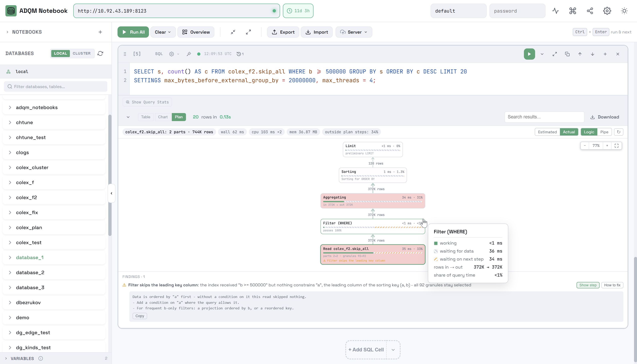This screenshot has height=364, width=637.
Task: Switch plan to Estimated mode
Action: [x=547, y=132]
